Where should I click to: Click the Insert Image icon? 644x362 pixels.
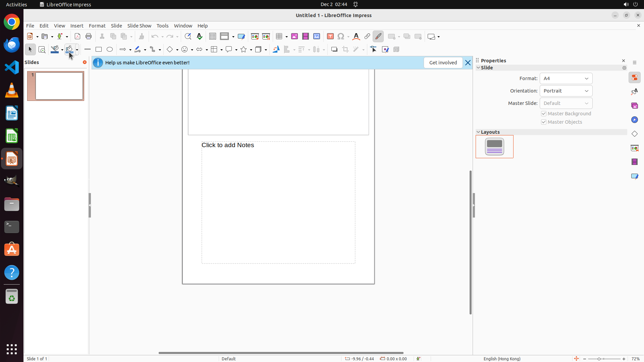(x=294, y=37)
